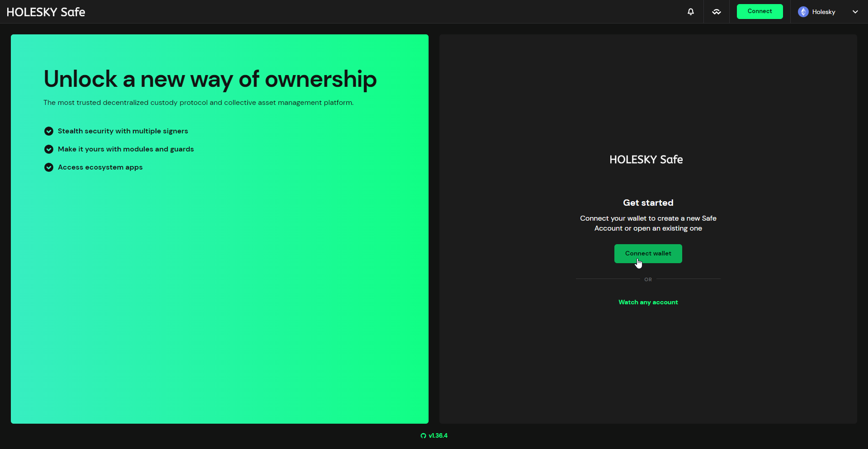Click the checkmark beside "Access ecosystem apps"
Viewport: 868px width, 449px height.
pyautogui.click(x=48, y=167)
